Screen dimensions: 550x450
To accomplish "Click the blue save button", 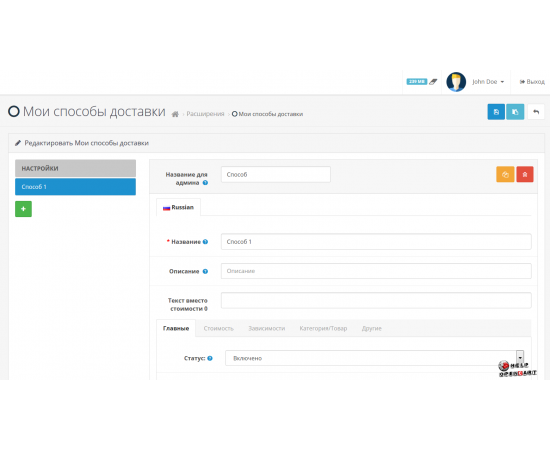I will pyautogui.click(x=496, y=112).
